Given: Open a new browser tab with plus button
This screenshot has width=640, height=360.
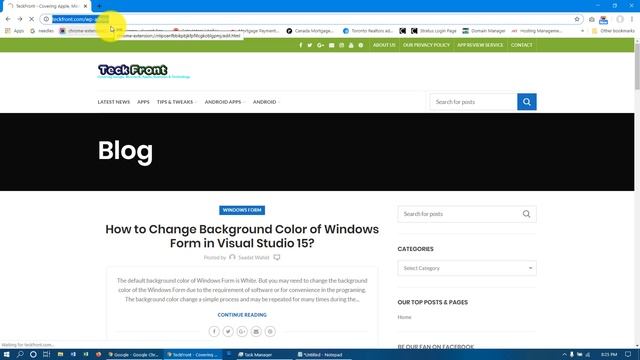Looking at the screenshot, I should point(99,6).
